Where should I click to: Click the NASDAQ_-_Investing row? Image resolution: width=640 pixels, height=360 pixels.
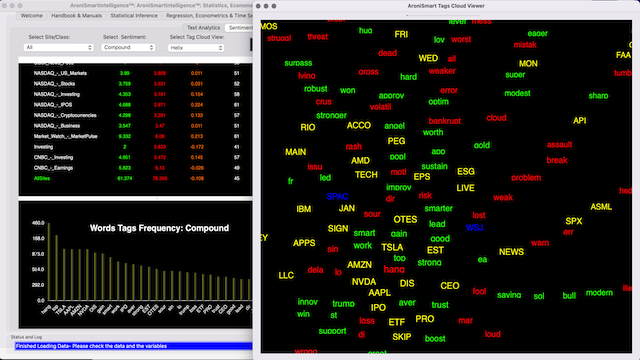point(136,94)
